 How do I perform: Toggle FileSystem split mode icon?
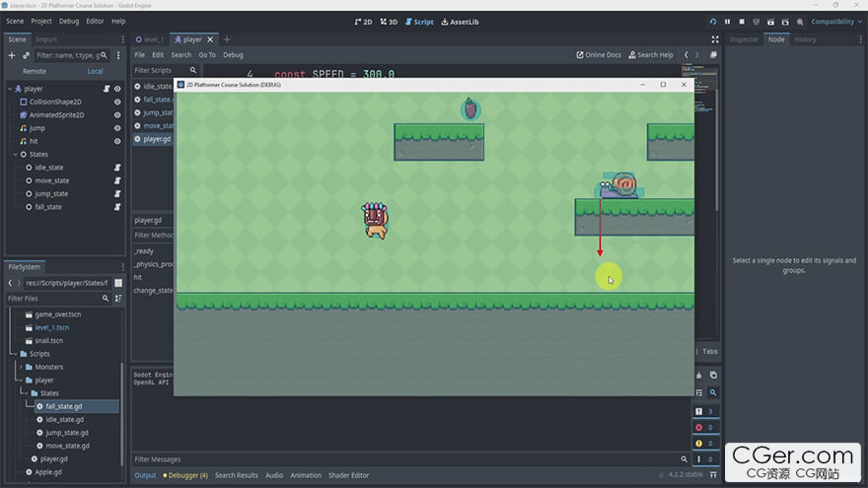(118, 283)
